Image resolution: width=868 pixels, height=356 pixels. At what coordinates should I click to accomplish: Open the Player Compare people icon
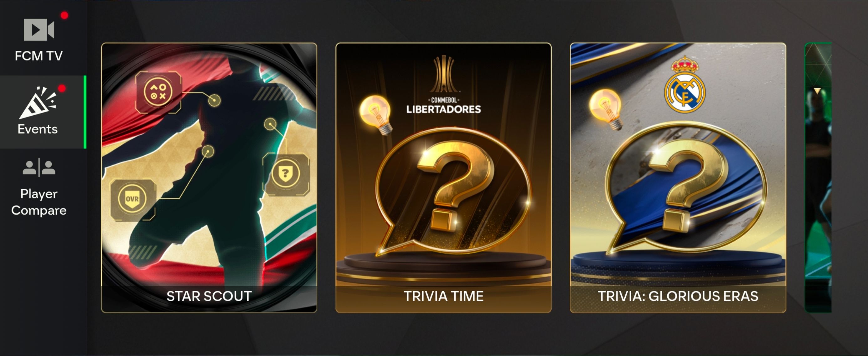point(39,168)
